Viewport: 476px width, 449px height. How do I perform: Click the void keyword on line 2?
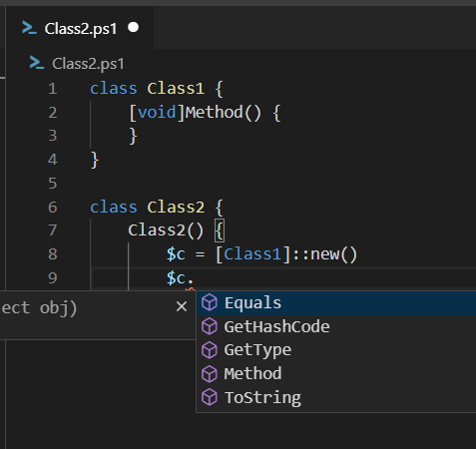tap(157, 113)
